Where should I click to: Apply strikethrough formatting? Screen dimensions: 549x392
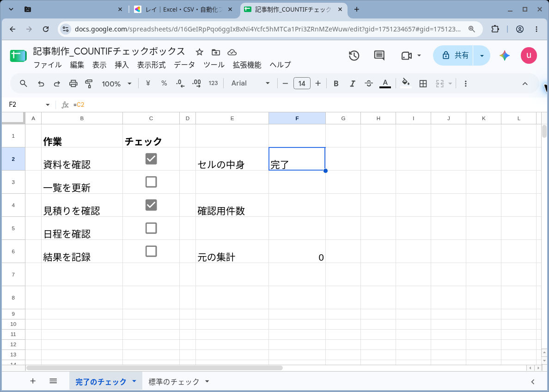click(369, 83)
